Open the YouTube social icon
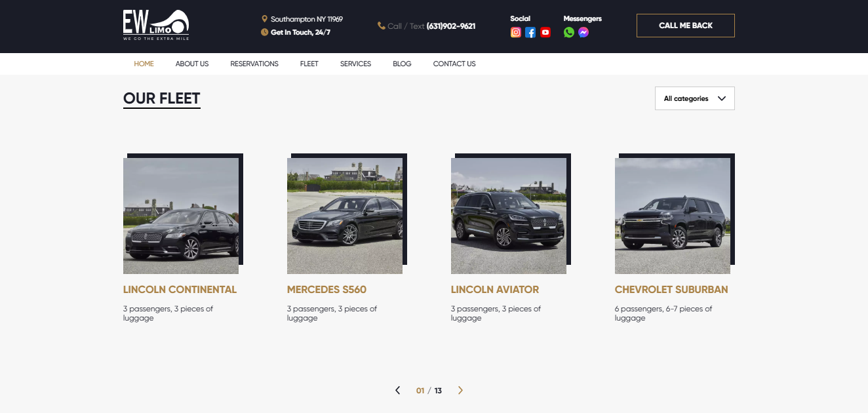Screen dimensions: 868x413 click(x=545, y=32)
